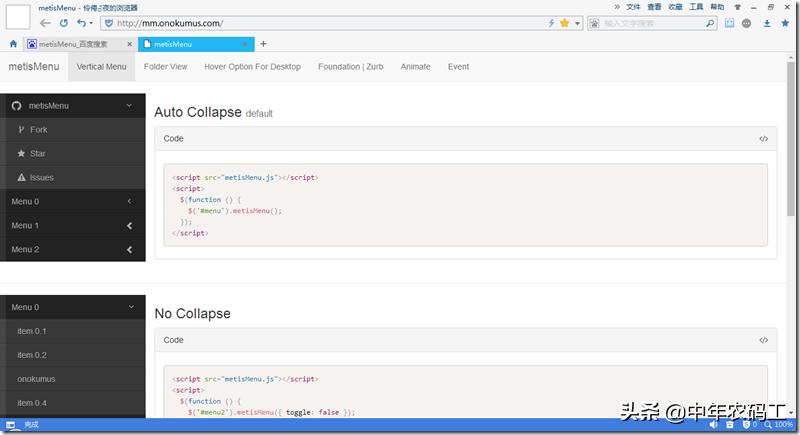The image size is (800, 435).
Task: Bookmark the page with the star icon
Action: [564, 23]
